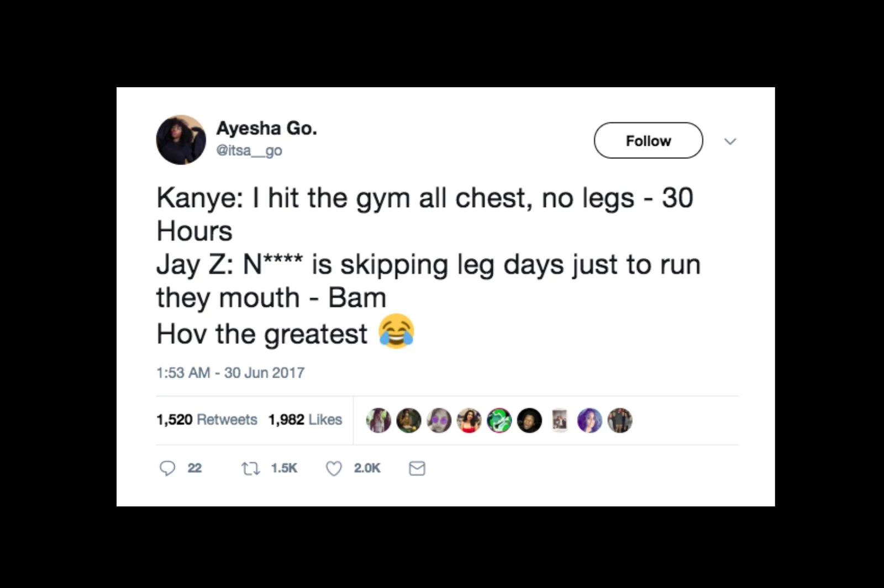
Task: Click the green circular liker avatar
Action: pos(499,421)
